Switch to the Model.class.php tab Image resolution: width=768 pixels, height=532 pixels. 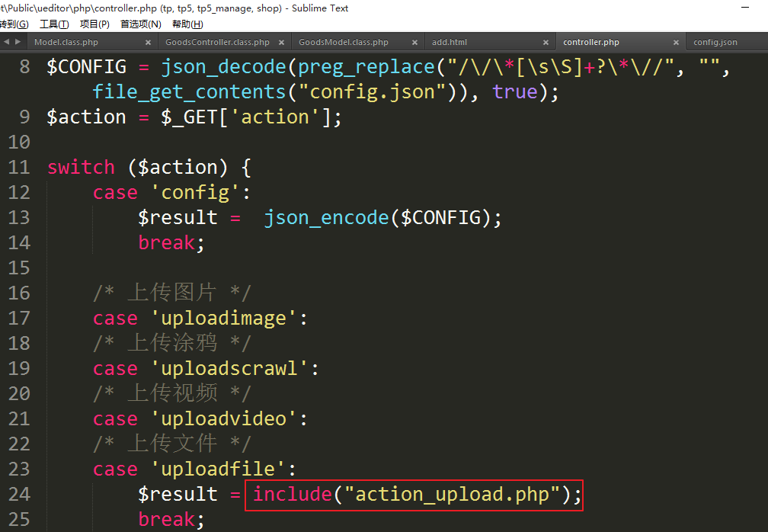point(66,43)
